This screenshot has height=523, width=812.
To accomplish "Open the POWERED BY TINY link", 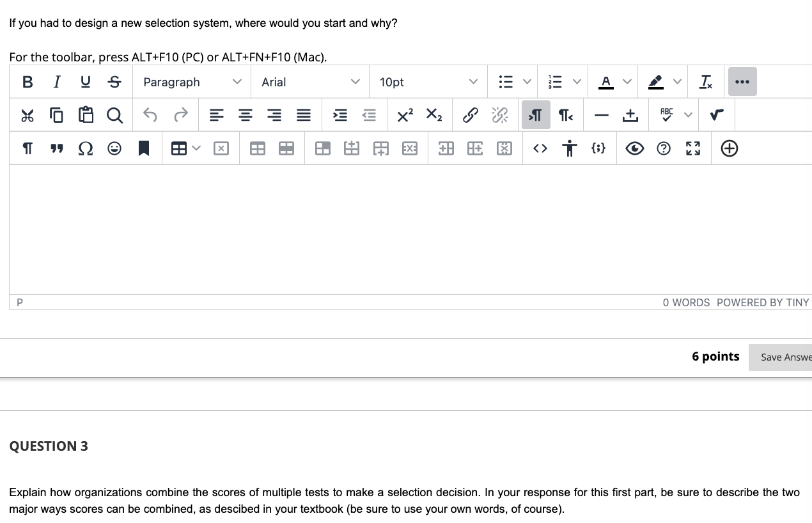I will click(762, 302).
